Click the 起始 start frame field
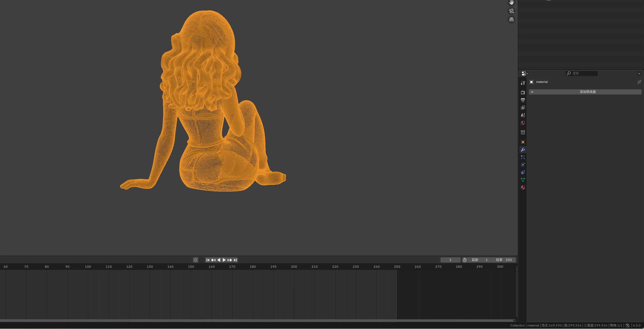 click(480, 260)
